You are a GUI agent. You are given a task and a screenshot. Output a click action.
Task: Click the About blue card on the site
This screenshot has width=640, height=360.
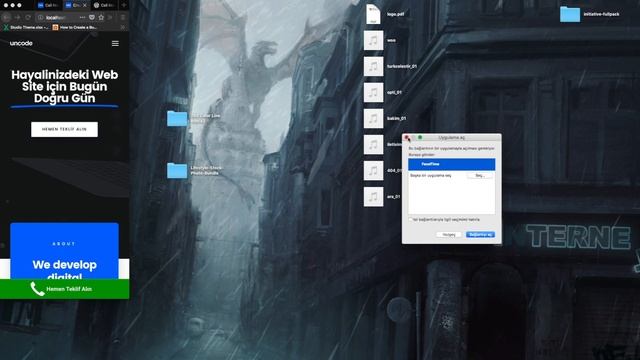(64, 251)
